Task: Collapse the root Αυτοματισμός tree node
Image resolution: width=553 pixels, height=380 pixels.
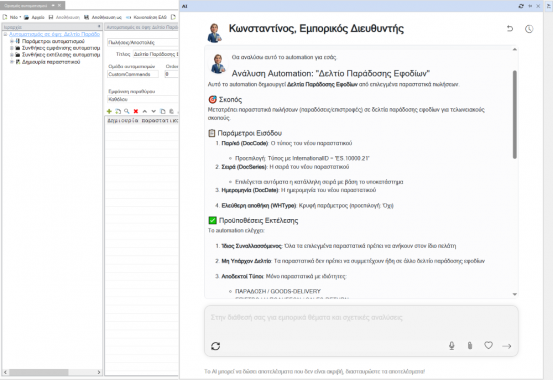Action: click(5, 34)
